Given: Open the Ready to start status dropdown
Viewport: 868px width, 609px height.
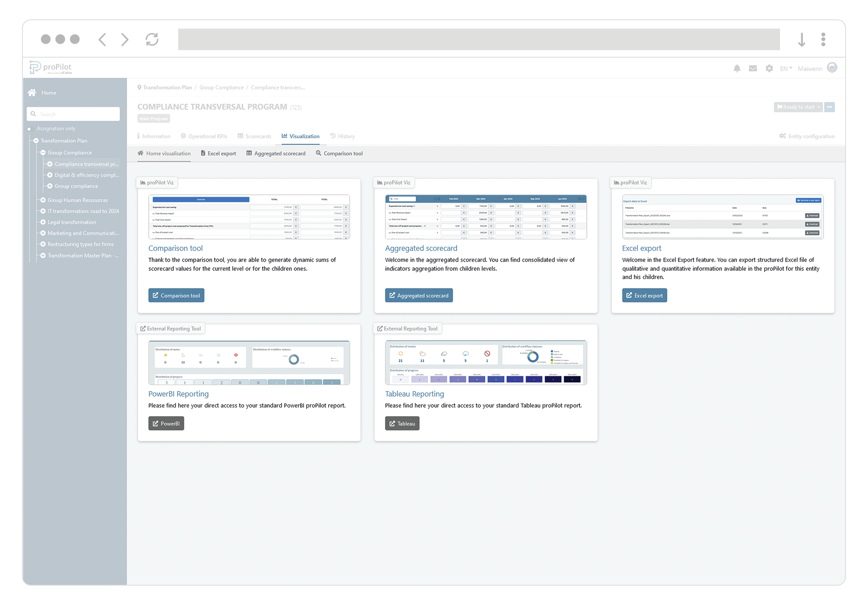Looking at the screenshot, I should tap(798, 107).
